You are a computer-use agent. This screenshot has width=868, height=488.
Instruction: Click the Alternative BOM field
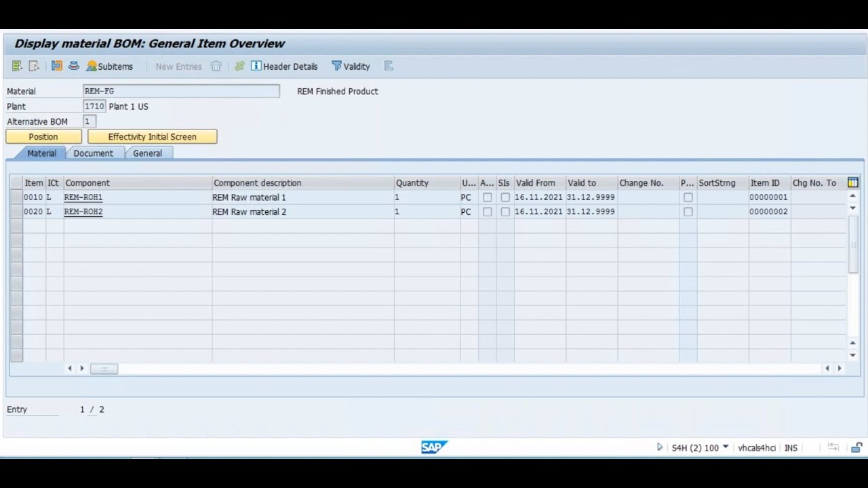click(90, 121)
